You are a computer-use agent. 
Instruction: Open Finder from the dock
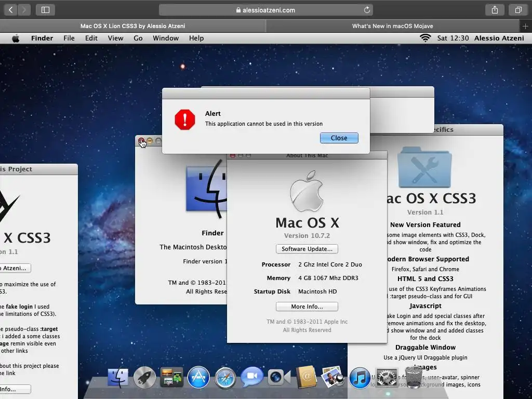(x=118, y=377)
